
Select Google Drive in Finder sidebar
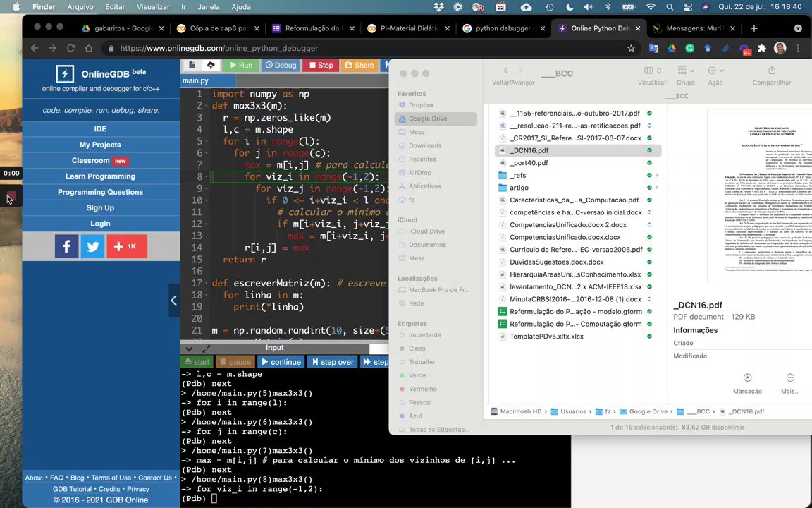[x=436, y=119]
